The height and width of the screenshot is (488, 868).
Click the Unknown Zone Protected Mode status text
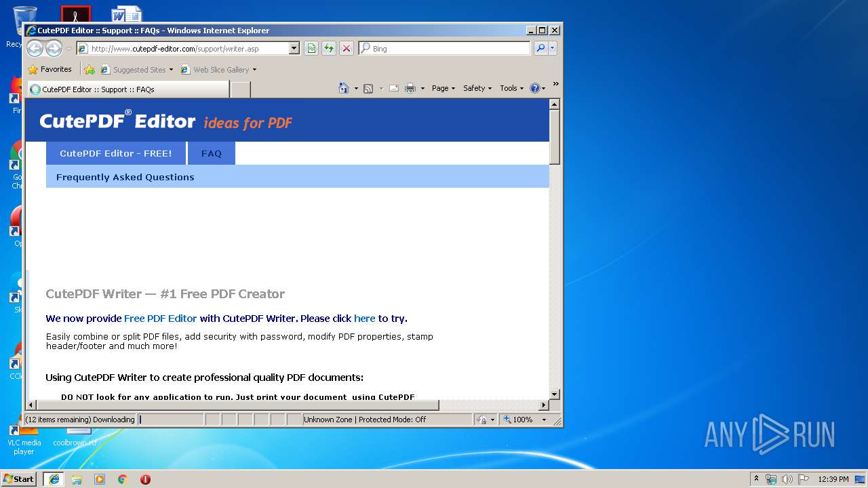point(365,420)
